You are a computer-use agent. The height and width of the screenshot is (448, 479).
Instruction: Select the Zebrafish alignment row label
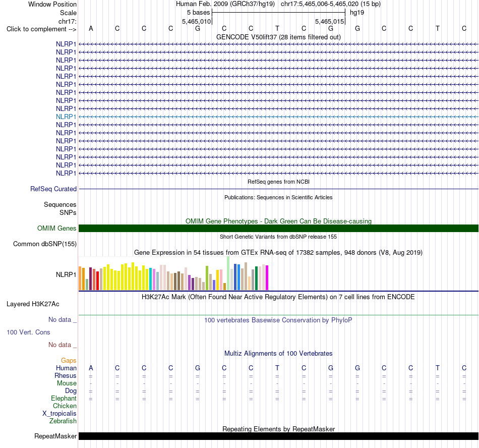coord(63,421)
